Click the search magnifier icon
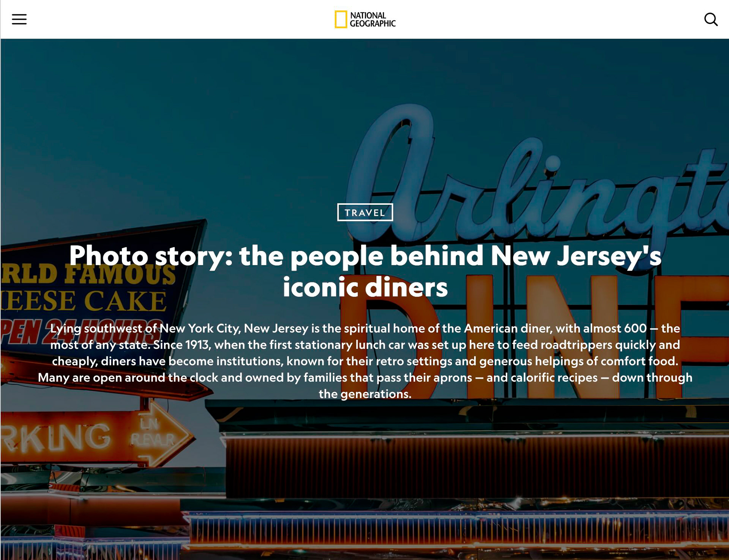Viewport: 729px width, 560px height. click(711, 19)
